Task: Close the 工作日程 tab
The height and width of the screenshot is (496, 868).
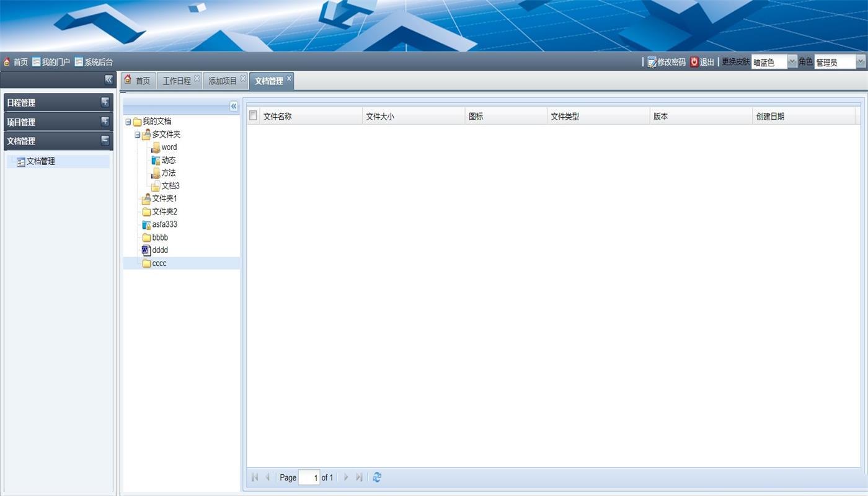Action: tap(197, 78)
